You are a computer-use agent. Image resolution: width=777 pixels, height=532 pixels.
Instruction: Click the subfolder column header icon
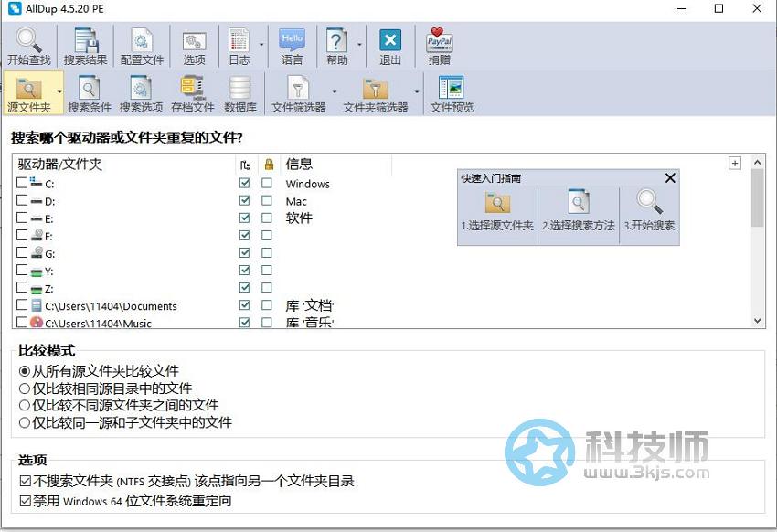pyautogui.click(x=245, y=165)
